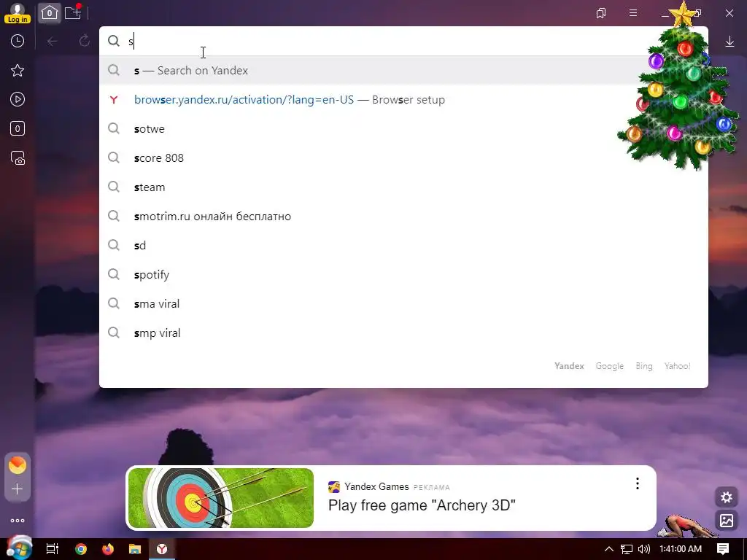This screenshot has width=747, height=560.
Task: Switch search engine to Google
Action: click(x=609, y=366)
